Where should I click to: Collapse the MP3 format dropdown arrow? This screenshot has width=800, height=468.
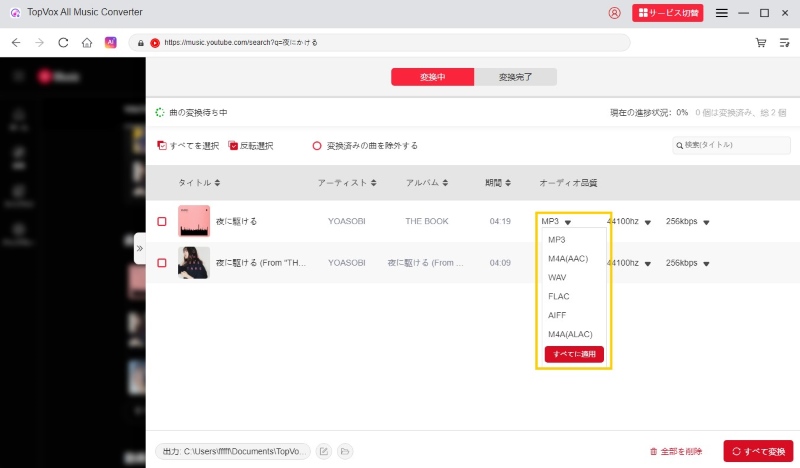[568, 222]
